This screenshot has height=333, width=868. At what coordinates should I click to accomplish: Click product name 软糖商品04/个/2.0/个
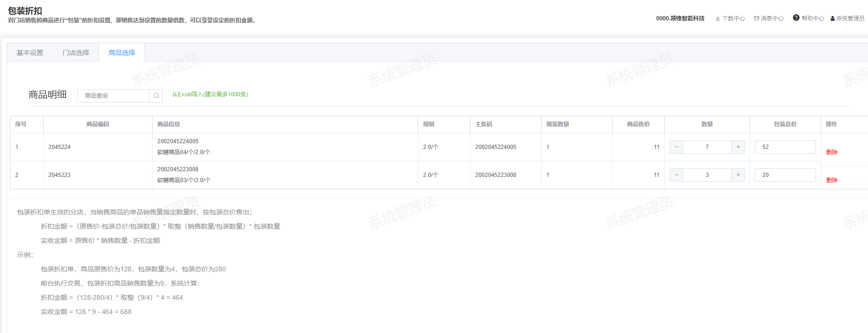[184, 152]
